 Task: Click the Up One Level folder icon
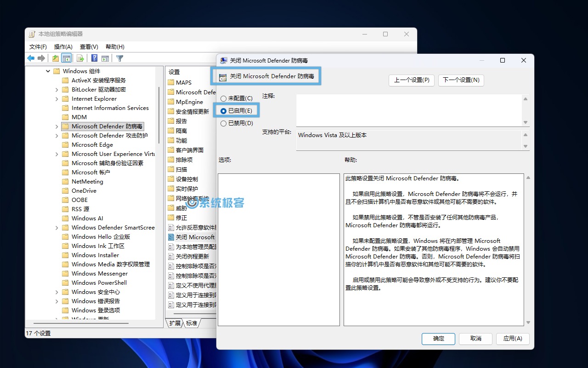tap(55, 58)
